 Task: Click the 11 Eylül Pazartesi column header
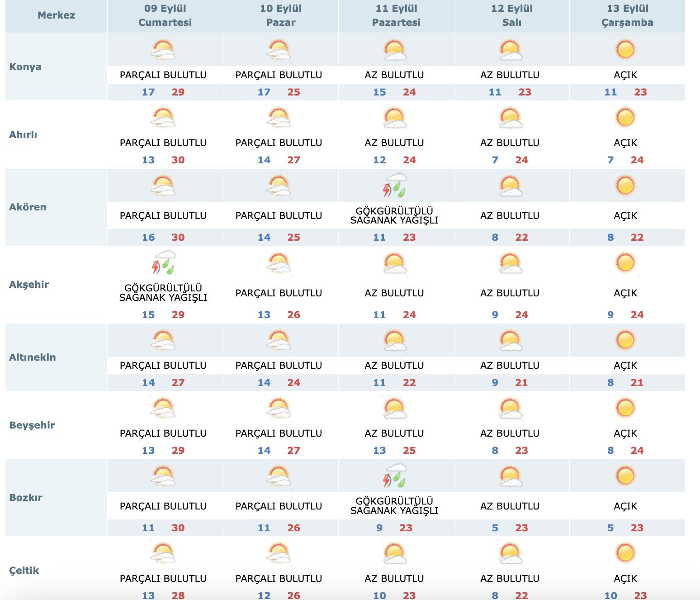point(396,15)
